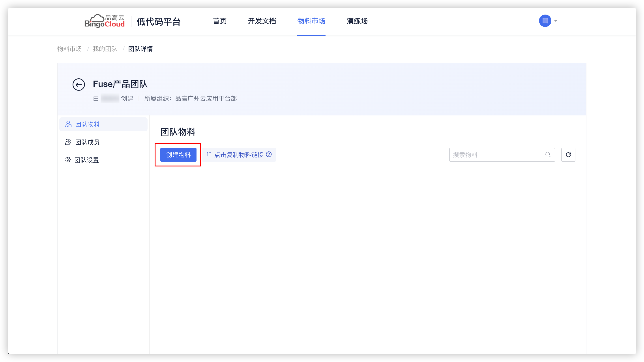Screen dimensions: 644x362
Task: Click the 团队设置 gear icon
Action: pos(67,160)
